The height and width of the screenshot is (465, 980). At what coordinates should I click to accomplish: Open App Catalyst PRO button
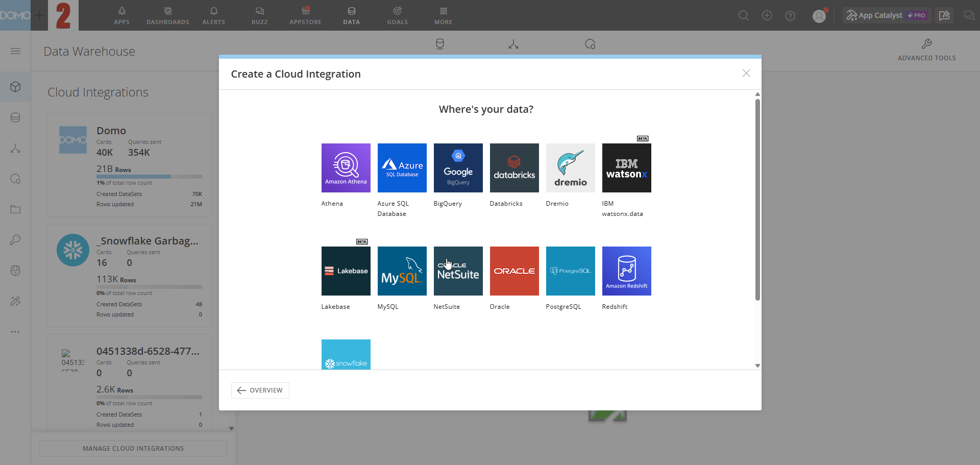click(887, 15)
